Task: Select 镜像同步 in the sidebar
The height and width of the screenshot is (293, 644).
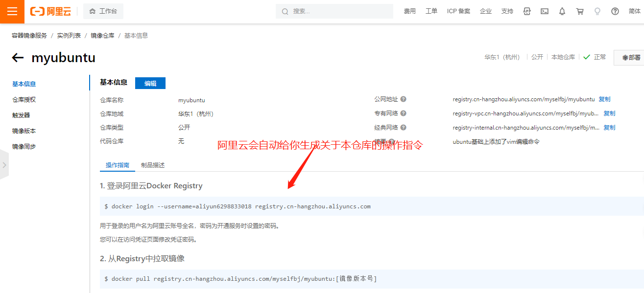Action: click(x=24, y=147)
